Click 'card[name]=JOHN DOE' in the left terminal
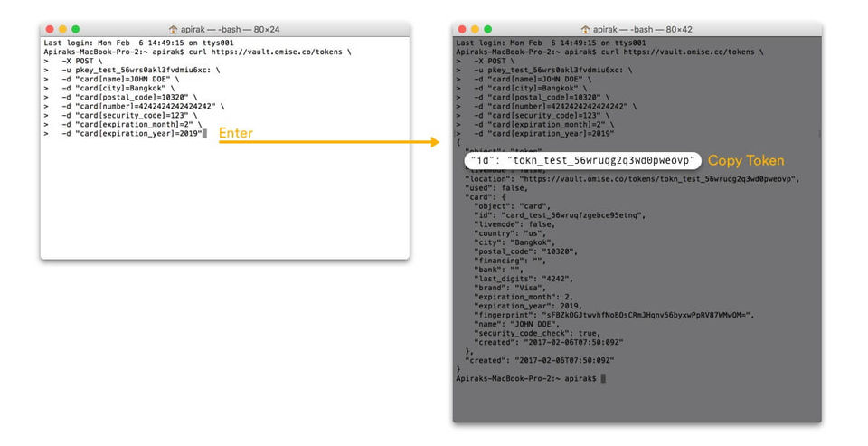 point(123,80)
